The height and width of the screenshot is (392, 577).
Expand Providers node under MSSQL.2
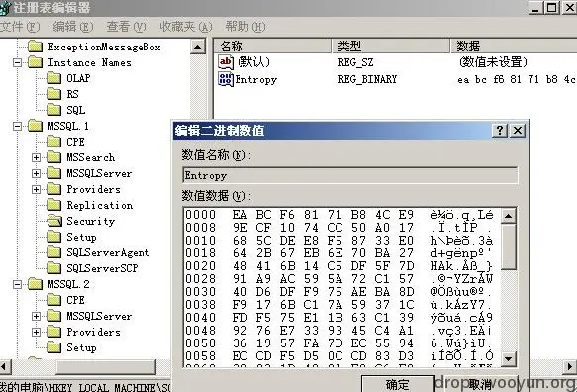coord(36,332)
